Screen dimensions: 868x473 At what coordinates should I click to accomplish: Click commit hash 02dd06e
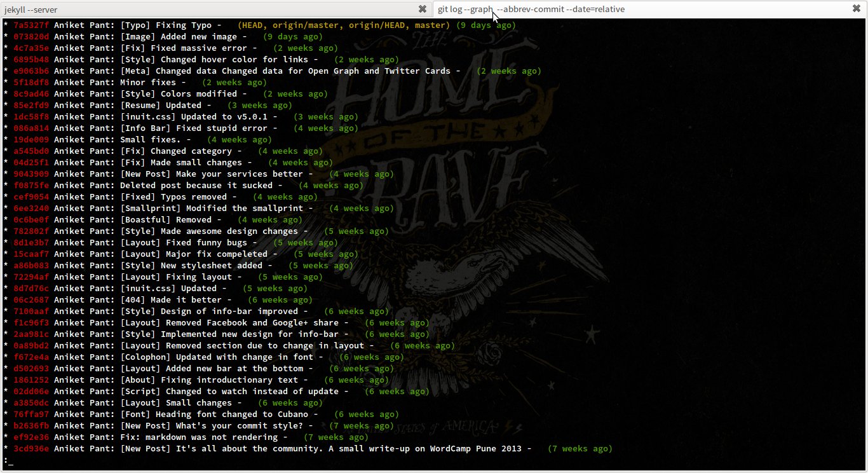point(31,392)
